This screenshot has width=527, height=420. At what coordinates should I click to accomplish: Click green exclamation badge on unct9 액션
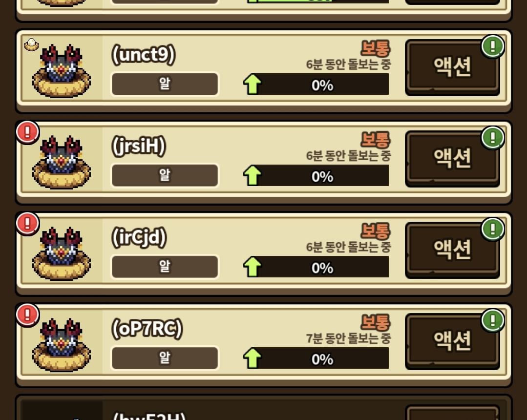tap(493, 46)
